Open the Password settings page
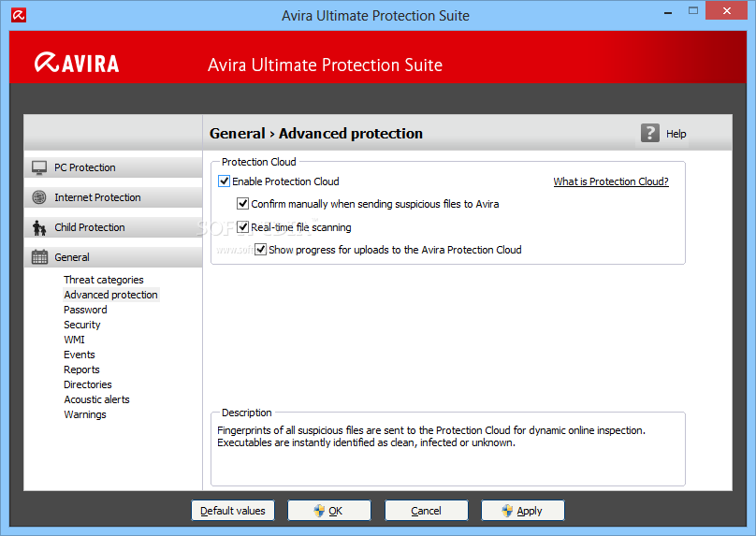 (x=85, y=310)
